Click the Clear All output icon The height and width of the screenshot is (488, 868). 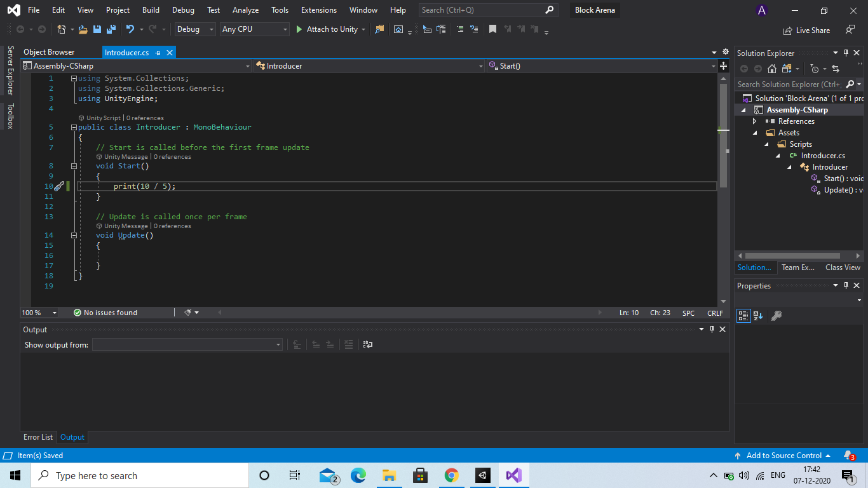coord(348,344)
